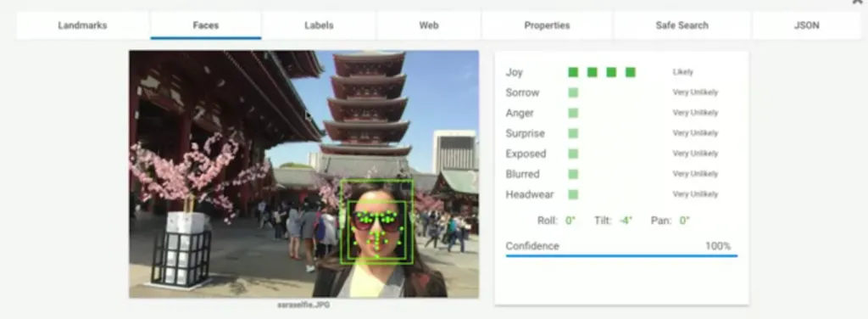Click the Blurred label
This screenshot has height=319, width=868.
pos(522,174)
